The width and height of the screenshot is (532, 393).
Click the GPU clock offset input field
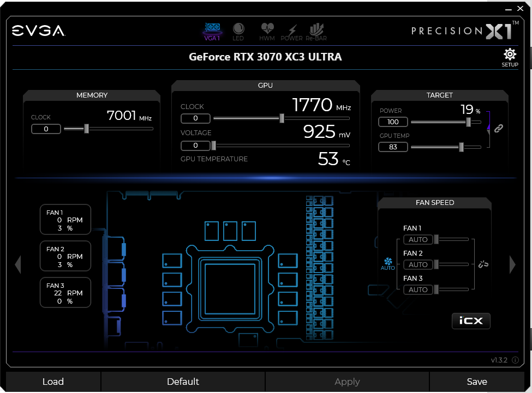pos(195,118)
